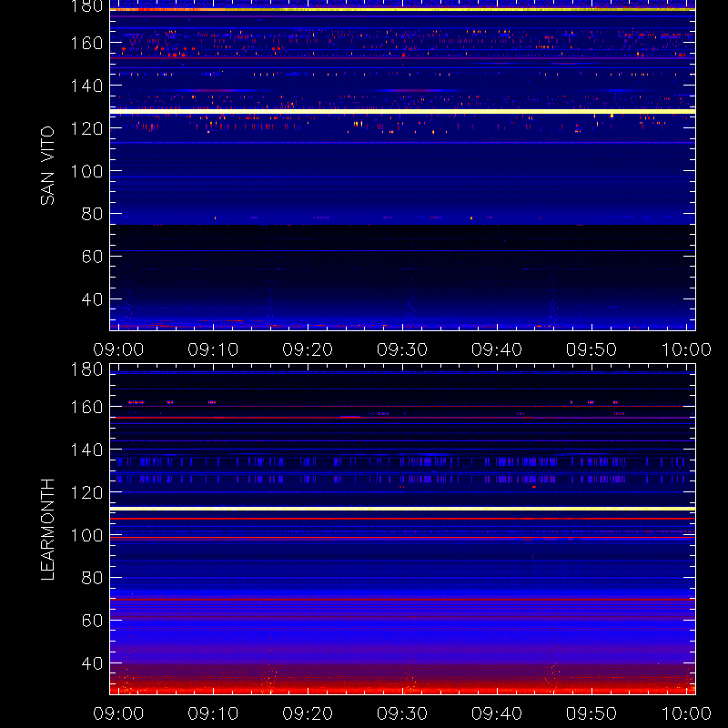Screen dimensions: 728x728
Task: Select 120 tick label on San Vito plot
Action: [86, 128]
